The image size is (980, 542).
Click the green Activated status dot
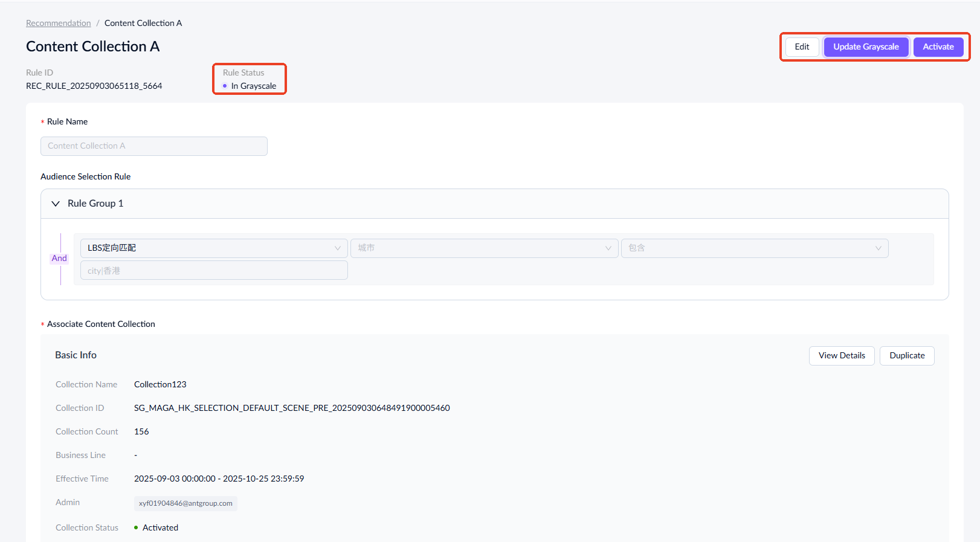coord(136,527)
